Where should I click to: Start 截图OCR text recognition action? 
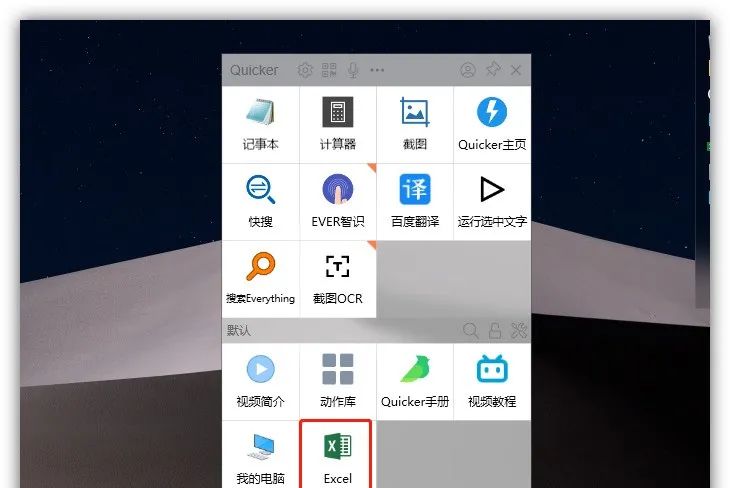(338, 279)
